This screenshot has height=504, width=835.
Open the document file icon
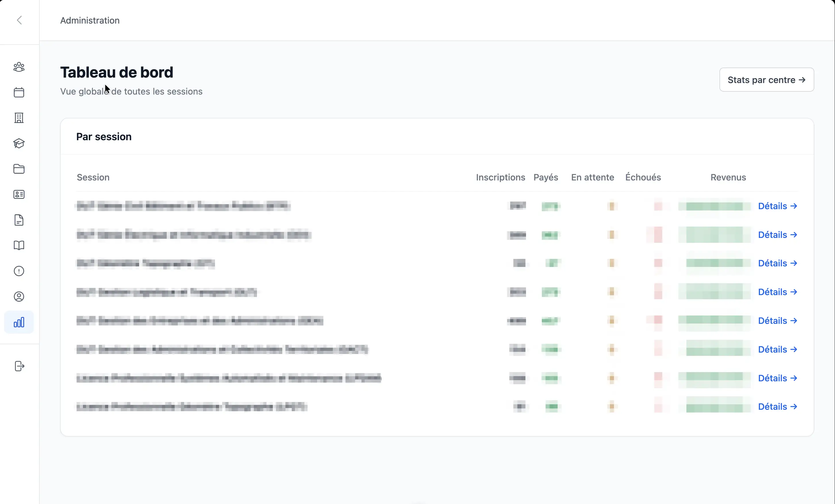(x=19, y=220)
